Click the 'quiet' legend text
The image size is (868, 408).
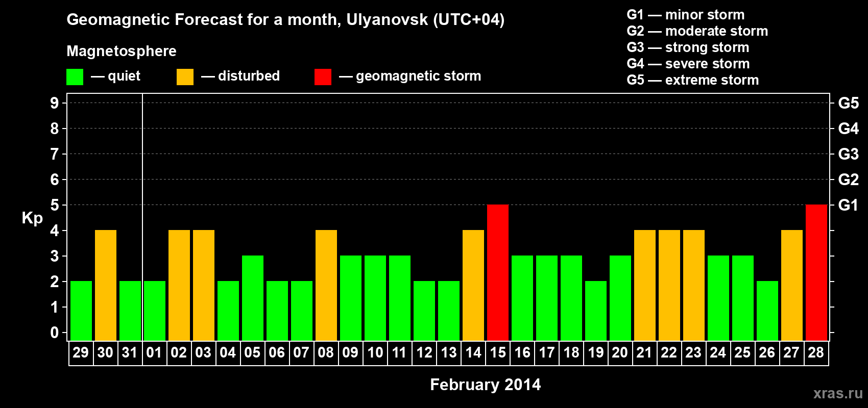[124, 76]
